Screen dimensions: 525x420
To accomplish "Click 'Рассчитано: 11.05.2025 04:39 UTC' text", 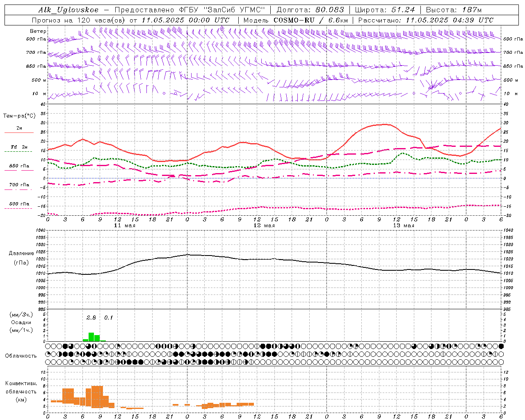I will point(426,20).
